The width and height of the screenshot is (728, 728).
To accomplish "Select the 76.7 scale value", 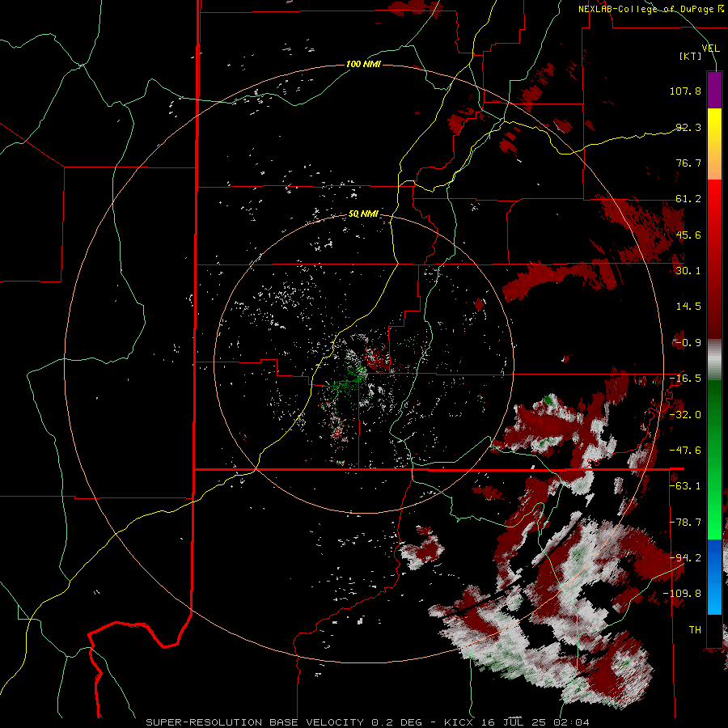I will (688, 163).
